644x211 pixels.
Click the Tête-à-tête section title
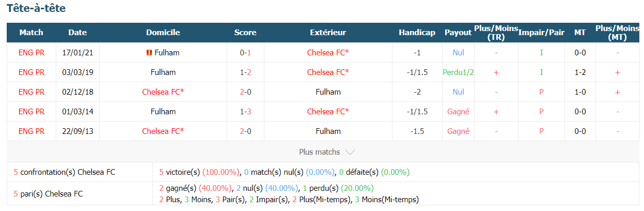click(36, 8)
